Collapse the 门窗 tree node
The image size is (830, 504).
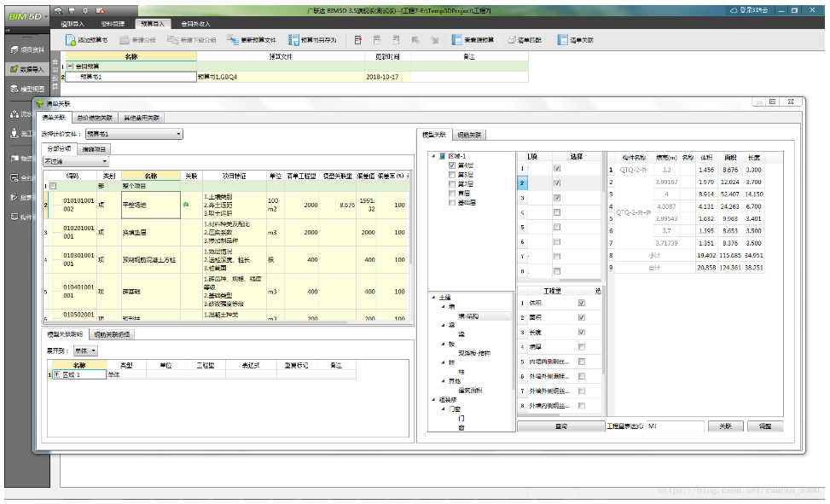click(x=444, y=409)
